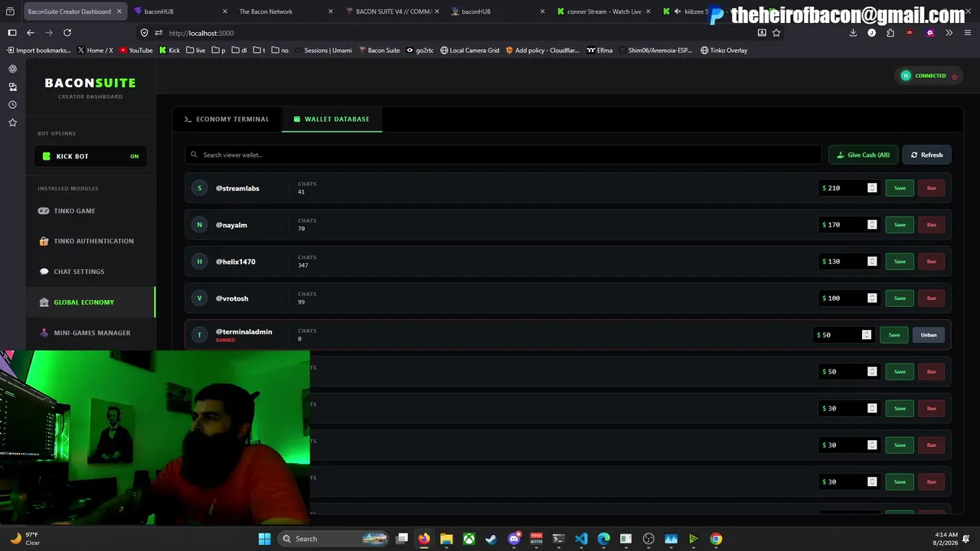This screenshot has height=551, width=980.
Task: Open the Firefox downloads panel
Action: [x=853, y=33]
